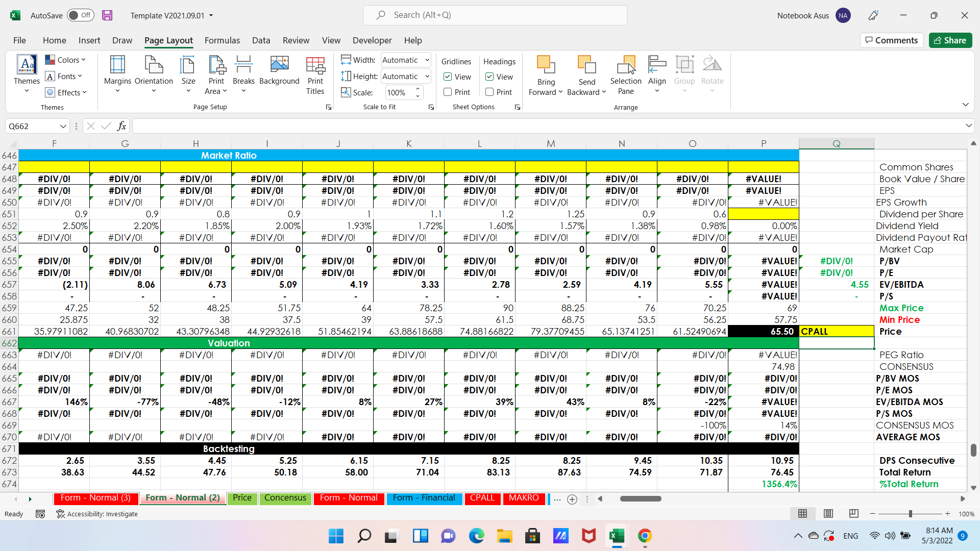
Task: Uncheck the Gridlines View checkbox
Action: 448,77
